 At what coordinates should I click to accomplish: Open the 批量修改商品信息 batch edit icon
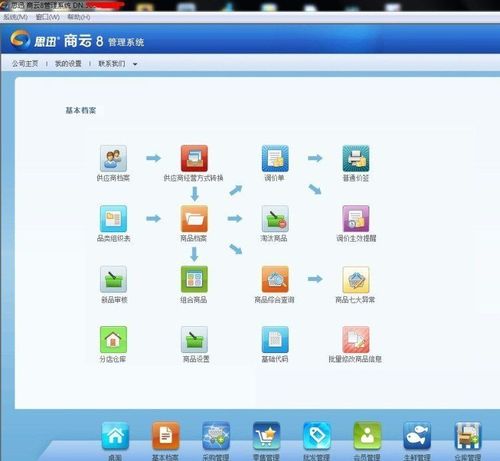pyautogui.click(x=356, y=339)
